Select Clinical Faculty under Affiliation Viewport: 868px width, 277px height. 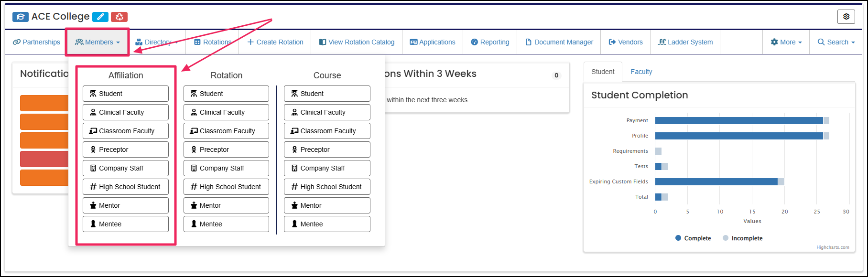click(126, 112)
